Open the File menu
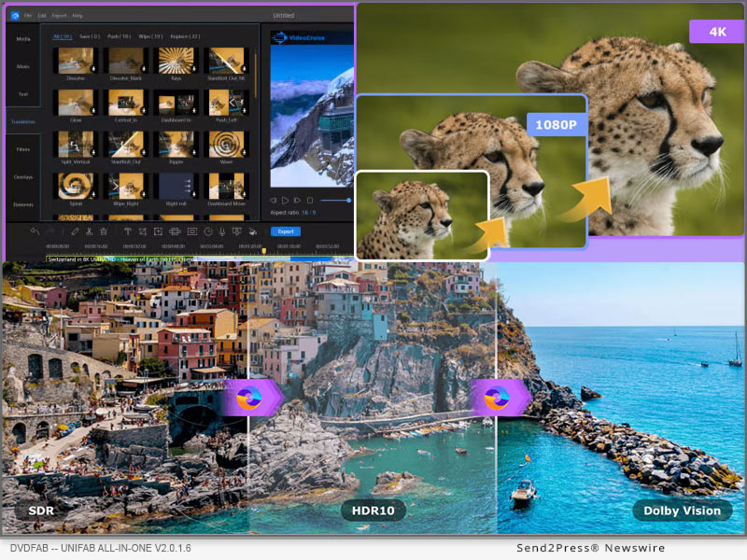This screenshot has height=560, width=747. pos(28,16)
